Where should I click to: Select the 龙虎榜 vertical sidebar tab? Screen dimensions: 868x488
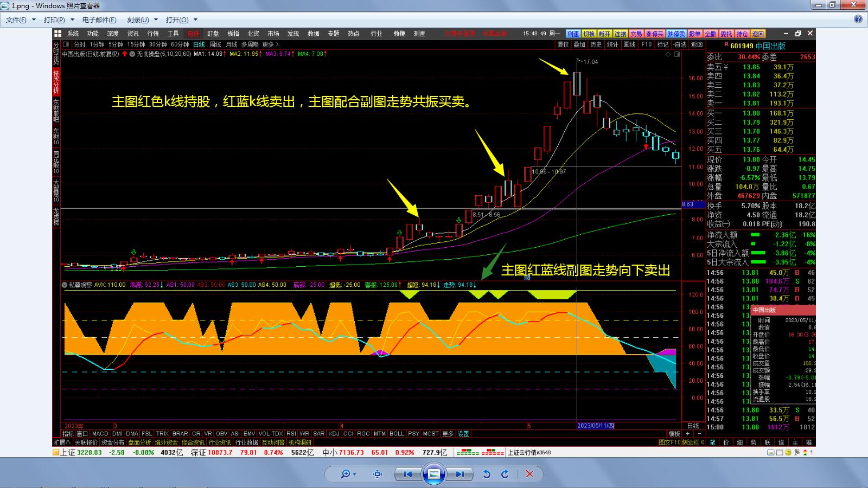(x=56, y=217)
